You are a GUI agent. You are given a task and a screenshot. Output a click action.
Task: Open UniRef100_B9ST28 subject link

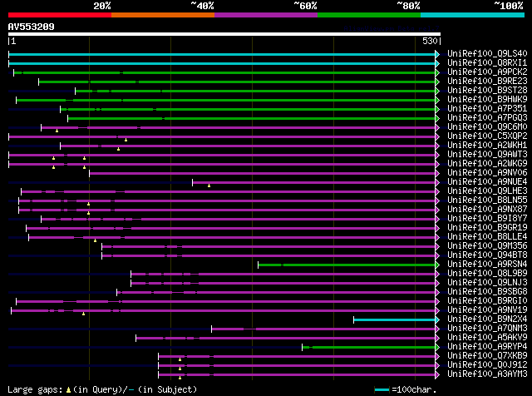tap(487, 90)
